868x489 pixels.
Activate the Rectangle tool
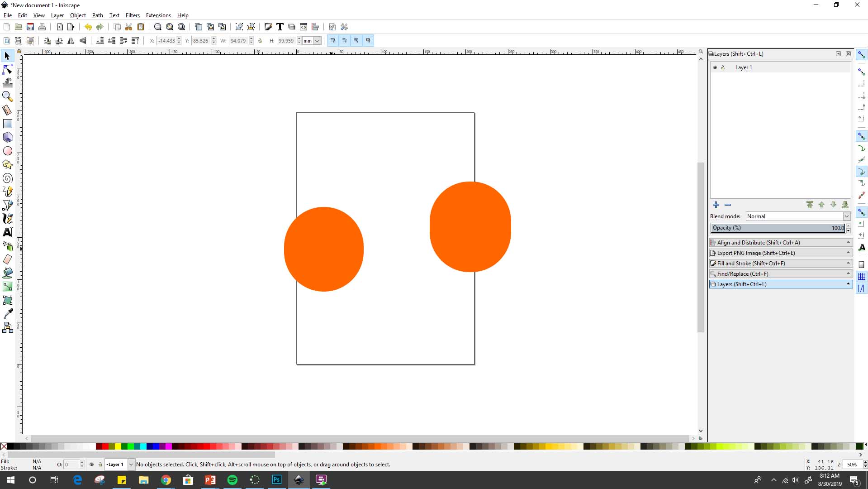coord(7,124)
